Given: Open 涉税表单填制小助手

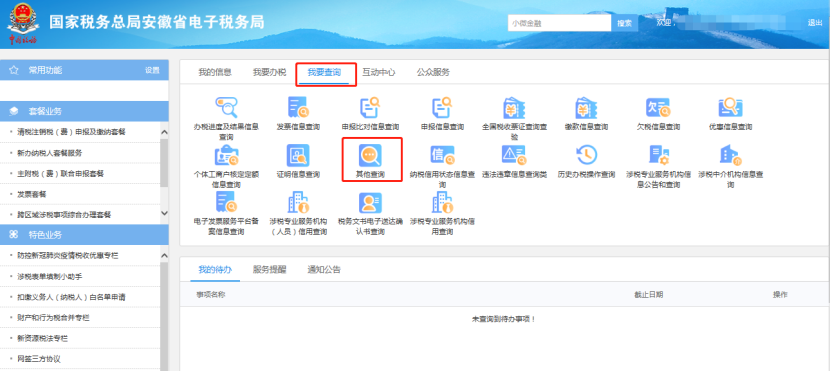Looking at the screenshot, I should click(50, 277).
